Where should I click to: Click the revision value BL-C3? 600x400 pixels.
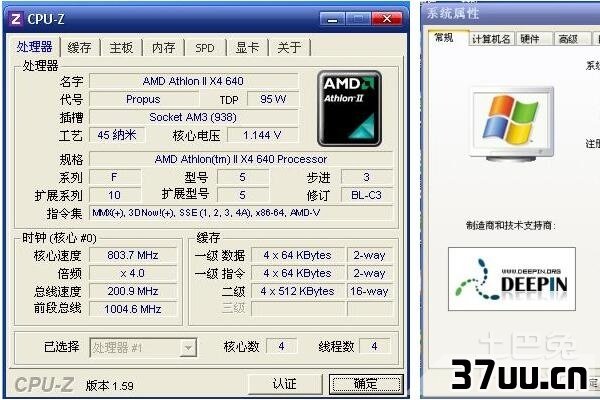click(367, 195)
